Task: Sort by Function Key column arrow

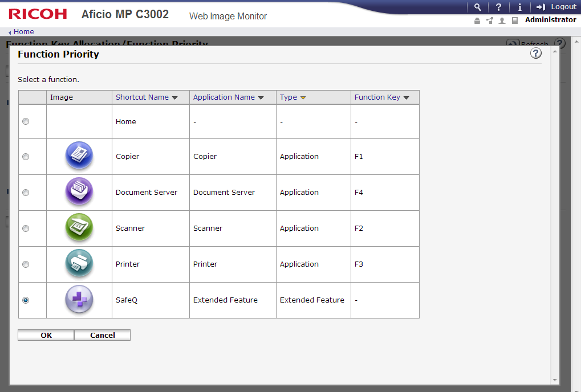Action: pyautogui.click(x=406, y=98)
